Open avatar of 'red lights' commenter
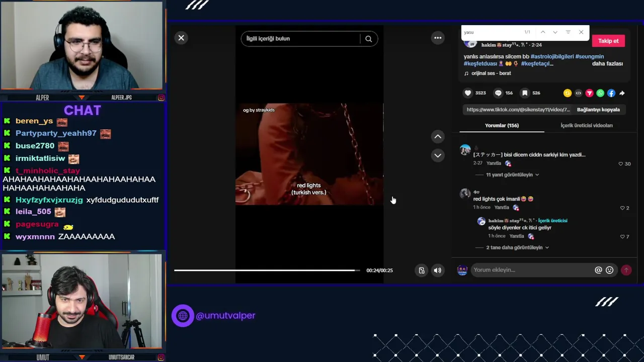This screenshot has height=362, width=644. (x=465, y=194)
